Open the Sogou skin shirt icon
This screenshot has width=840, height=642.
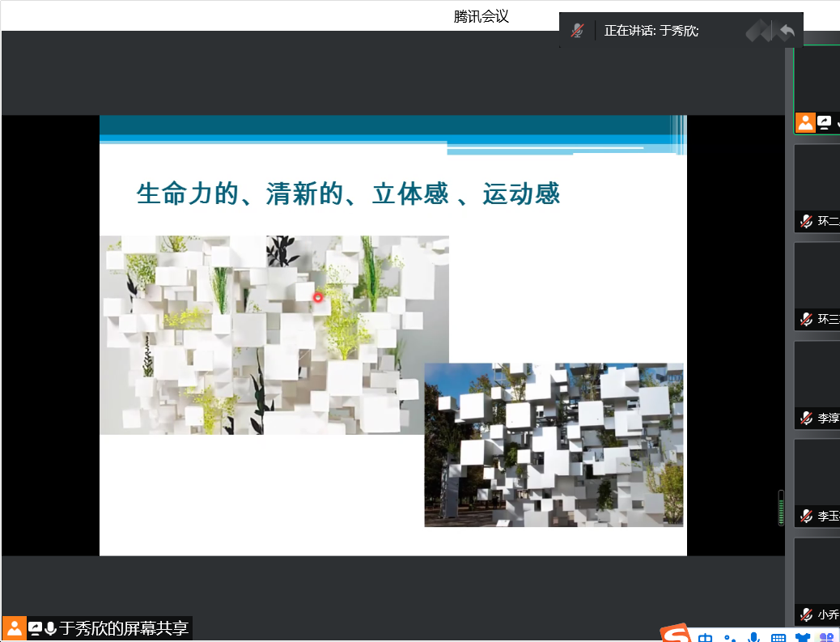click(802, 638)
